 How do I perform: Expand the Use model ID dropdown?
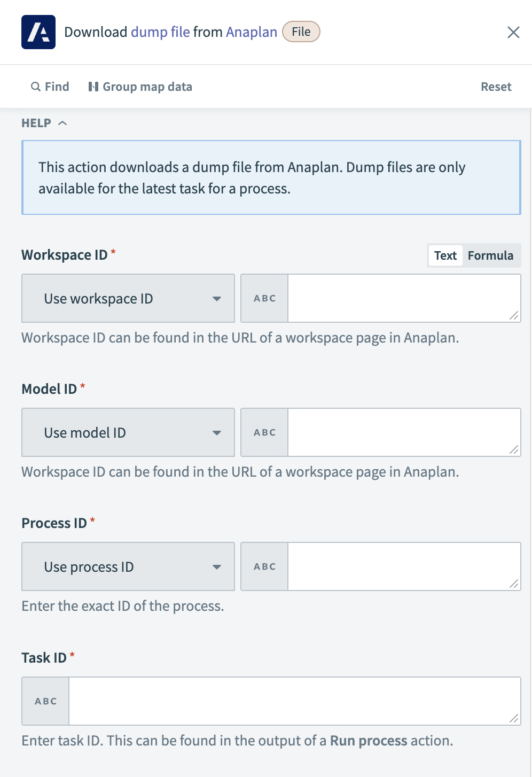(128, 432)
